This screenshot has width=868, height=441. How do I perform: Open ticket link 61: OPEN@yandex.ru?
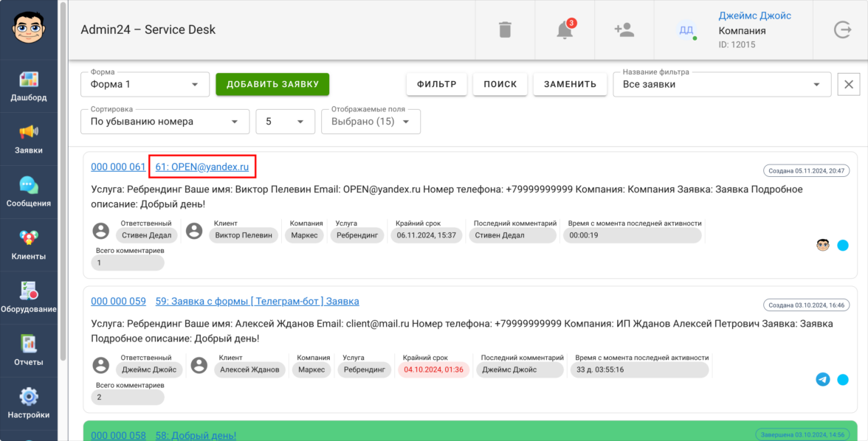(x=201, y=167)
